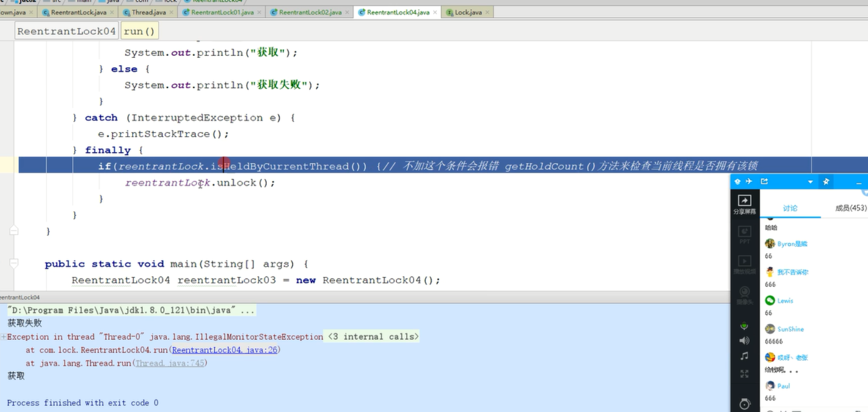Image resolution: width=868 pixels, height=412 pixels.
Task: Click SunShine's avatar in chat
Action: [x=770, y=329]
